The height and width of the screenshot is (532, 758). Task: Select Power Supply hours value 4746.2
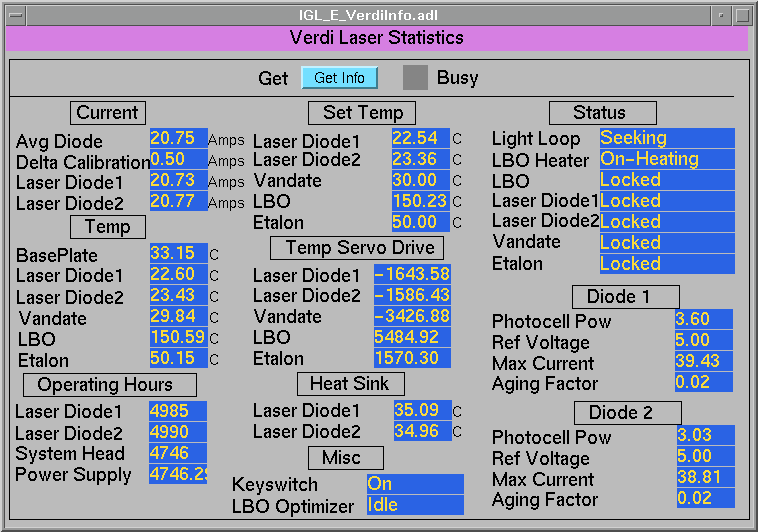178,474
